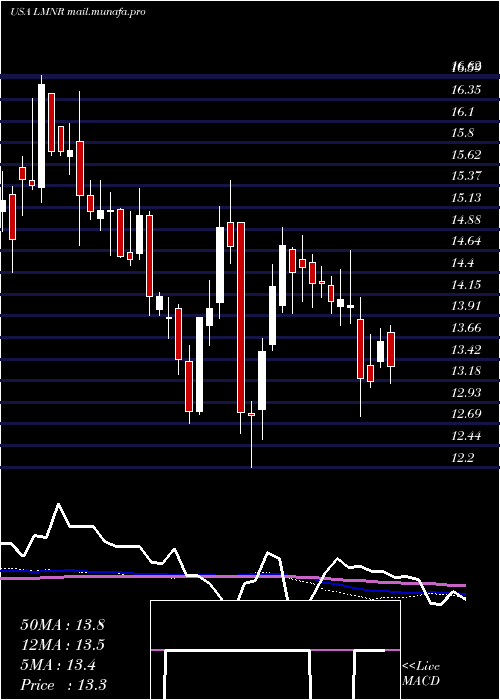Select the 14.88 price axis label
Viewport: 500px width, 700px height.
pyautogui.click(x=467, y=220)
